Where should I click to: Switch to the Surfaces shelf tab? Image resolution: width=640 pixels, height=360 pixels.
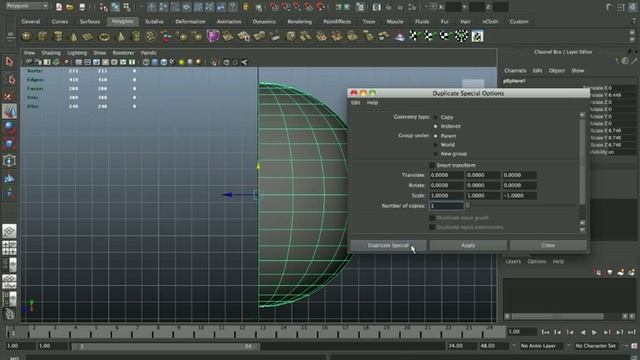[90, 22]
